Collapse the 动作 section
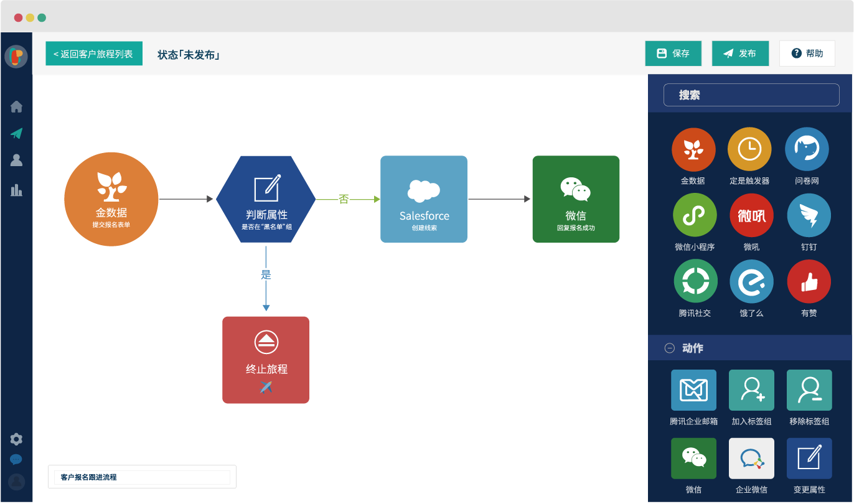This screenshot has width=854, height=504. (670, 348)
